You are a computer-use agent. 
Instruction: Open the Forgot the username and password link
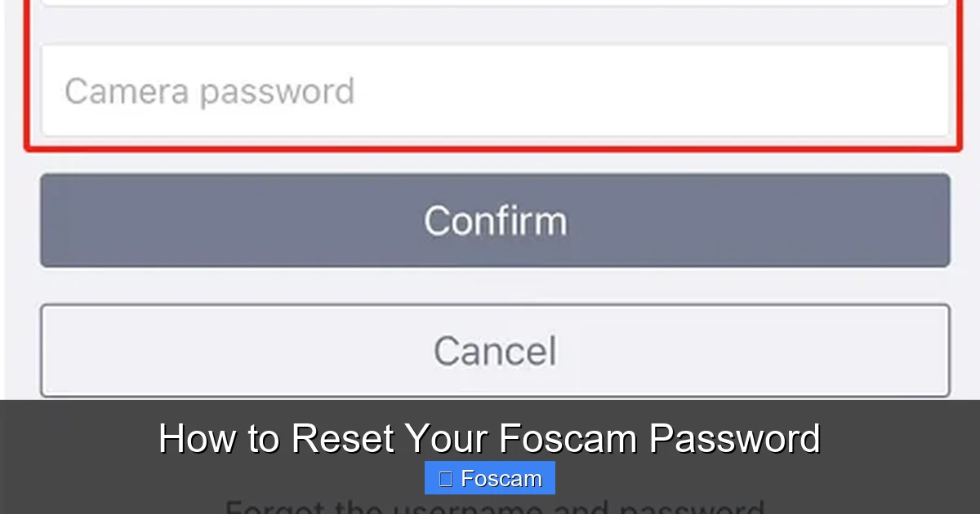(x=490, y=506)
